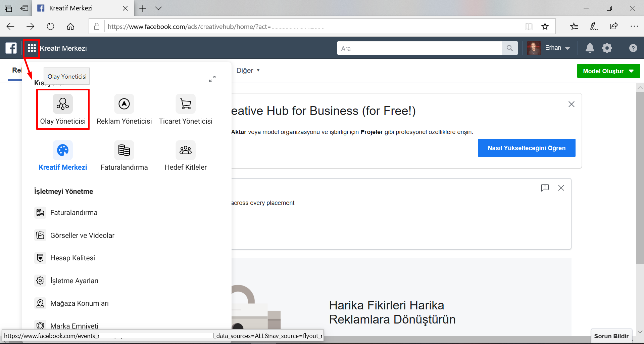This screenshot has height=344, width=644.
Task: Open Erhan account dropdown arrow
Action: click(567, 48)
